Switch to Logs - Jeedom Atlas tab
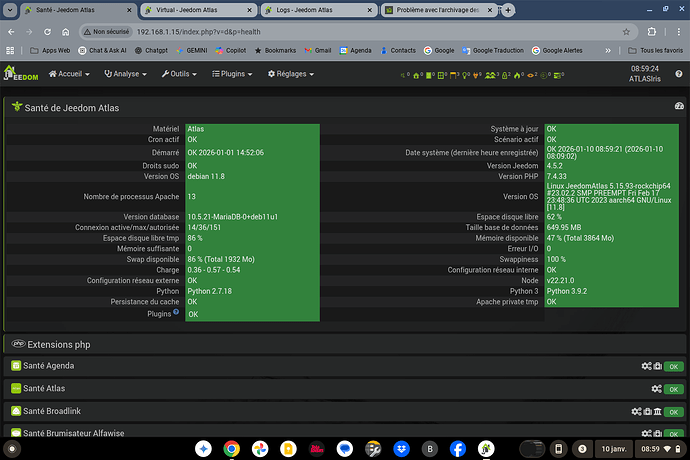The width and height of the screenshot is (690, 460). pyautogui.click(x=319, y=10)
